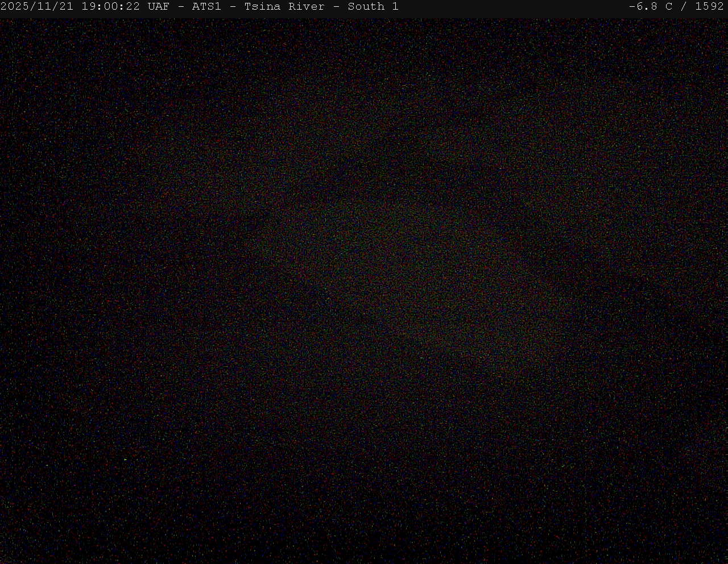Viewport: 728px width, 564px height.
Task: Click the word River in the header
Action: click(306, 7)
